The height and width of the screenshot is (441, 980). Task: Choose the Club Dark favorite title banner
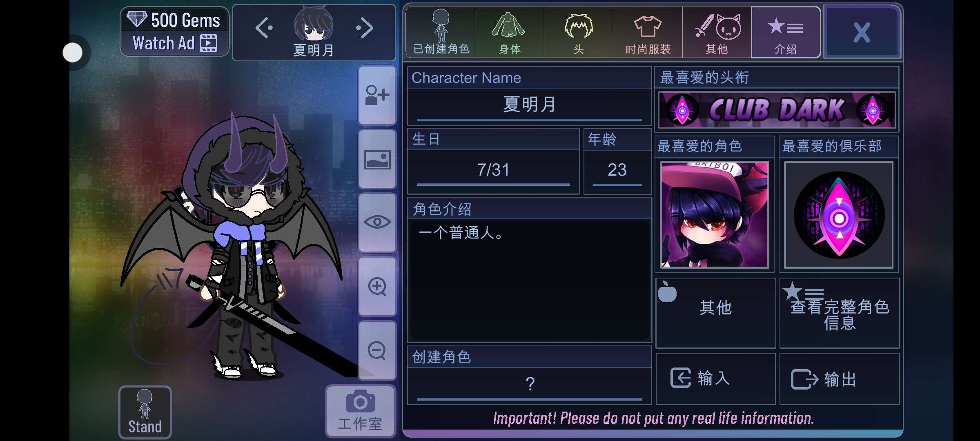click(777, 110)
